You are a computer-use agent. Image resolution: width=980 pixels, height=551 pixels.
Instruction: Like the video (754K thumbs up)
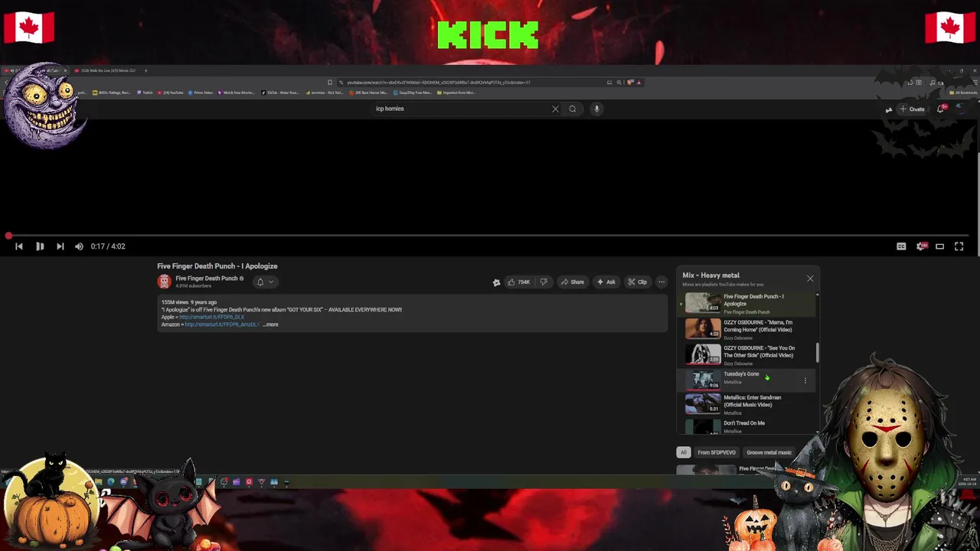click(519, 282)
